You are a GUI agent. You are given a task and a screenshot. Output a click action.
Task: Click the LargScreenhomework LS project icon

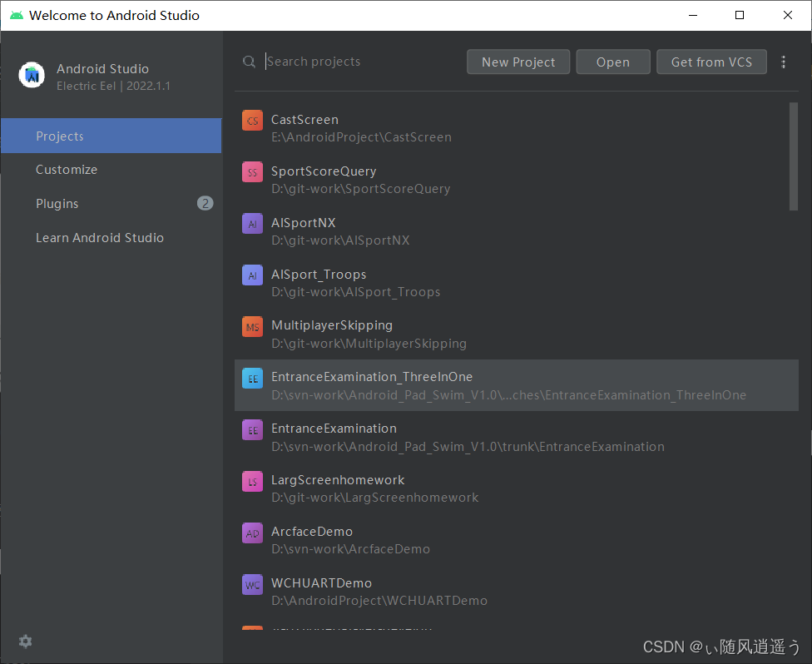click(x=252, y=481)
